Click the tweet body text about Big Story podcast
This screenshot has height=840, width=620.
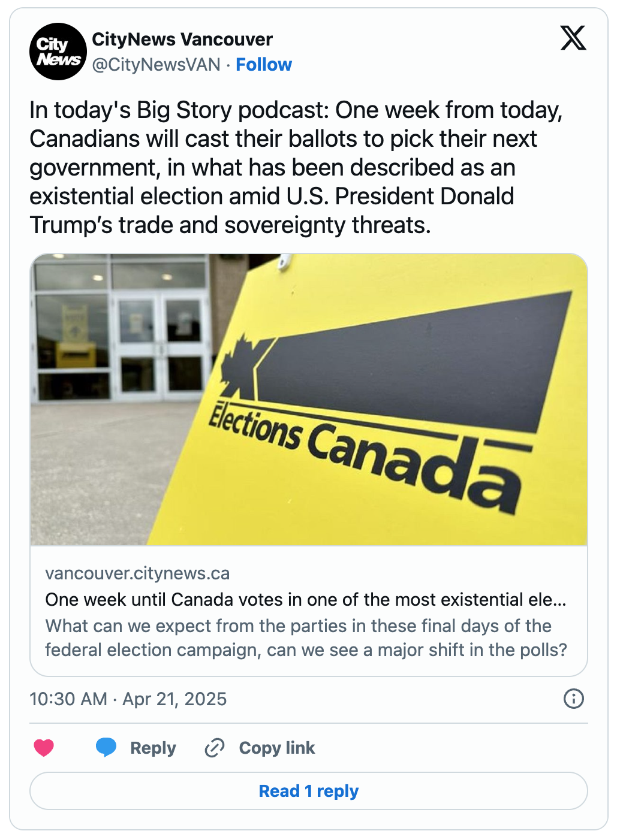(297, 168)
